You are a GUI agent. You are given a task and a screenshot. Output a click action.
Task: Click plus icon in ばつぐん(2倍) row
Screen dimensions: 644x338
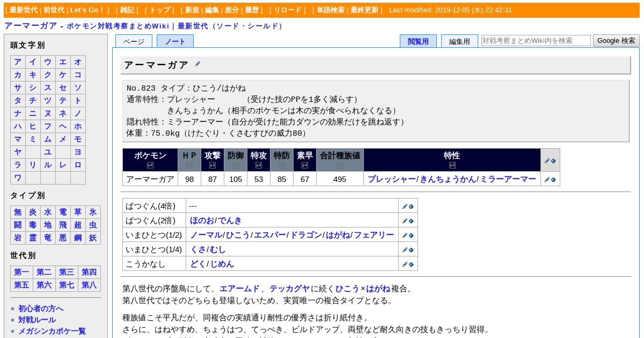[411, 221]
